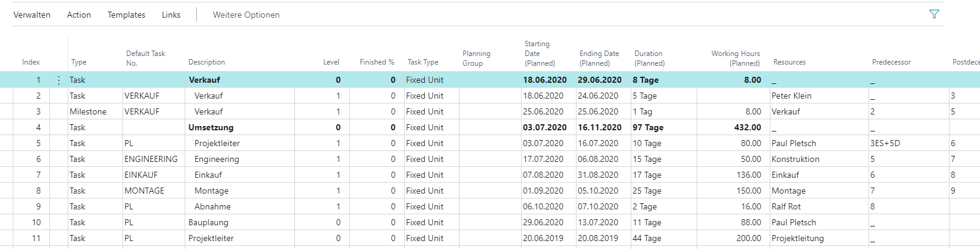Sort by the Type column header
The height and width of the screenshot is (249, 980).
pyautogui.click(x=79, y=62)
